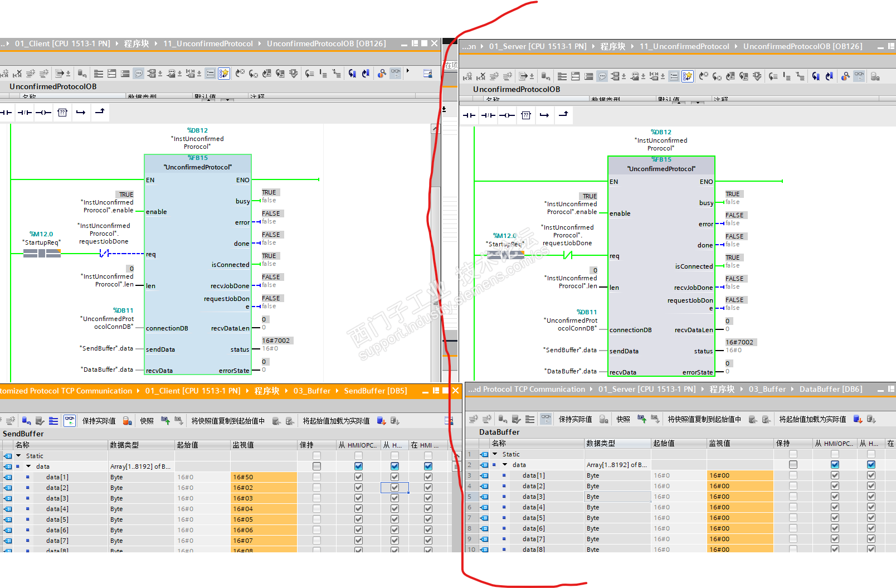Toggle Monitor all glasses in SendBuffer toolbar

point(70,421)
